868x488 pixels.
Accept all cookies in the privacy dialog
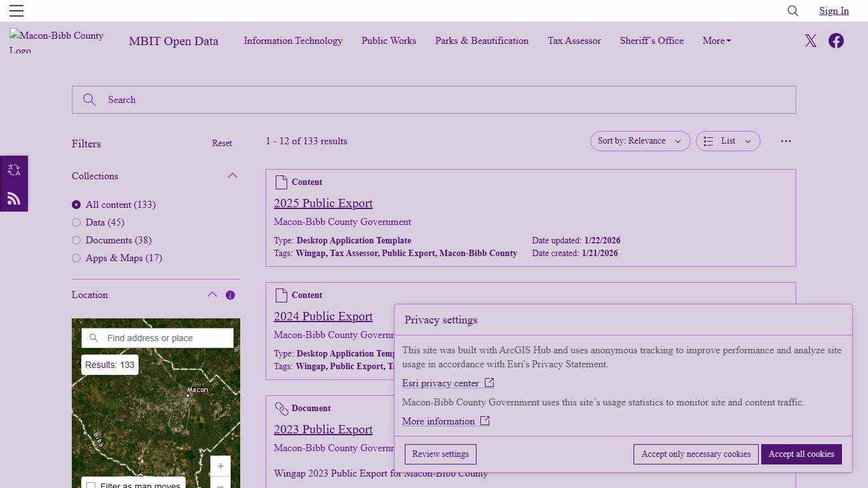tap(801, 454)
